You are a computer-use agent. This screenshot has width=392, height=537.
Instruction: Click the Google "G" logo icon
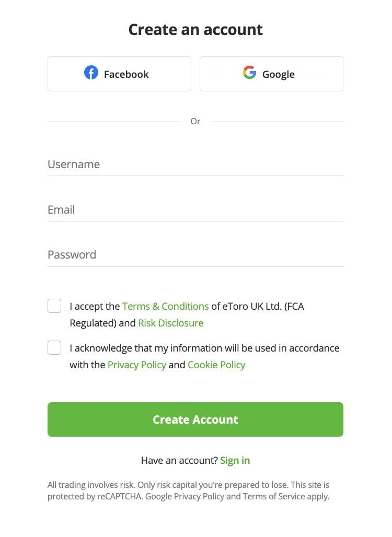(x=249, y=73)
